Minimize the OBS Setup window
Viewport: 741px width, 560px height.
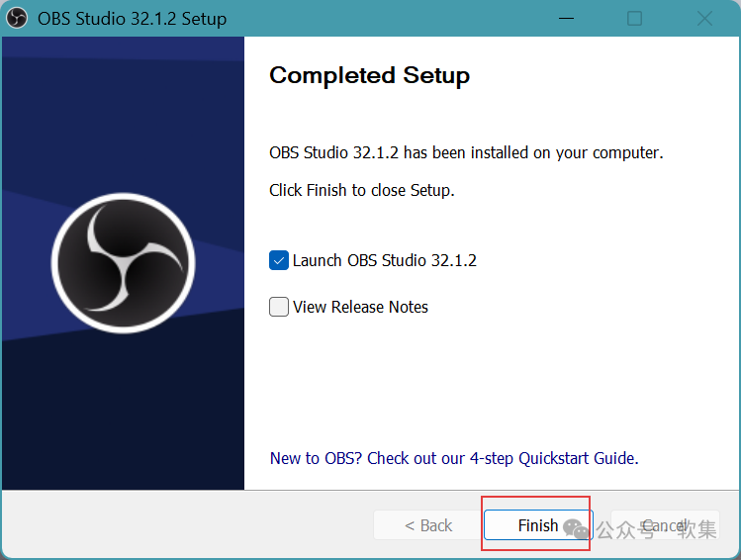tap(566, 19)
